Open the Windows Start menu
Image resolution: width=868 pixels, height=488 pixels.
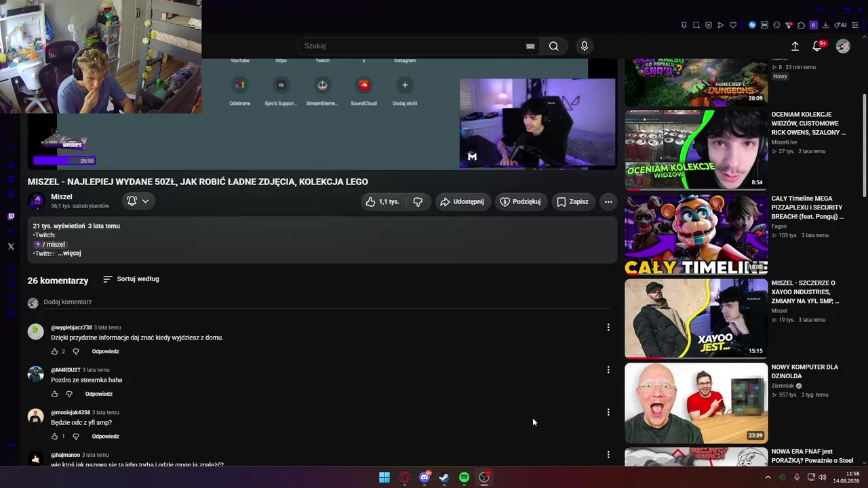(384, 477)
